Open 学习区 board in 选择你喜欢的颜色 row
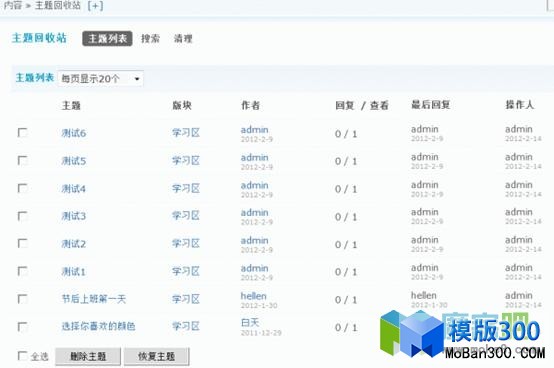The height and width of the screenshot is (368, 554). pos(186,326)
